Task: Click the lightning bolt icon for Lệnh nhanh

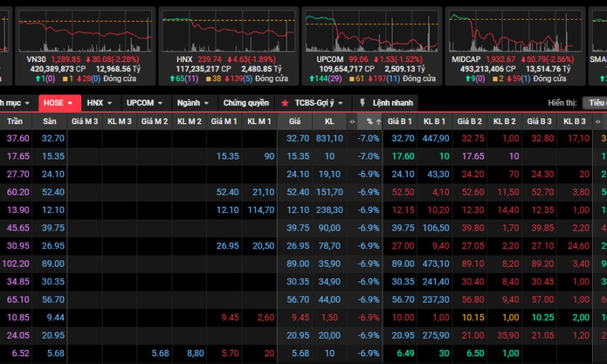Action: coord(363,103)
